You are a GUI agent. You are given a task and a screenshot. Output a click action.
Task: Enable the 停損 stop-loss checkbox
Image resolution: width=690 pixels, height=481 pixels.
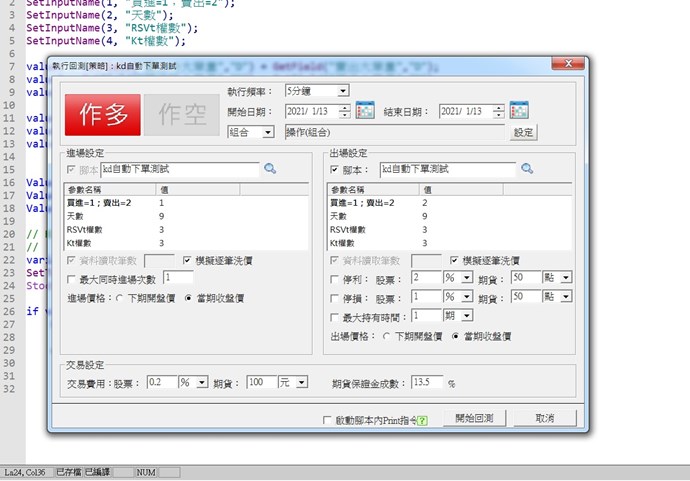pos(334,297)
